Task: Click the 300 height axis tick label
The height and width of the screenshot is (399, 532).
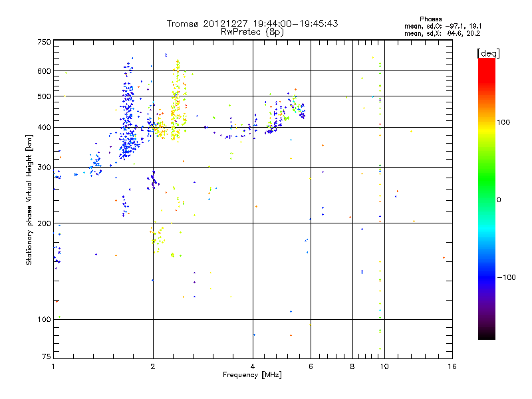Action: [x=43, y=167]
